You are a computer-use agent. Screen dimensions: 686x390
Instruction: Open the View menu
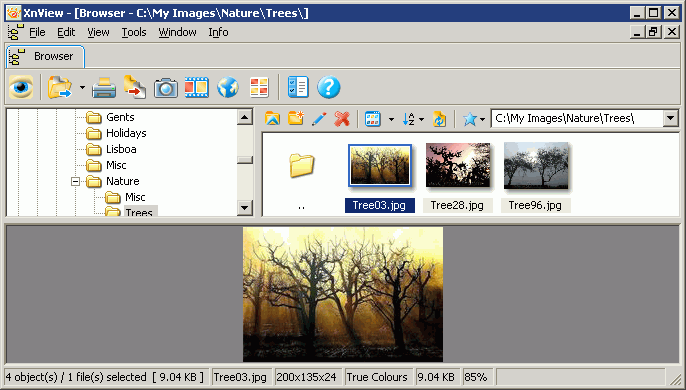click(x=98, y=32)
